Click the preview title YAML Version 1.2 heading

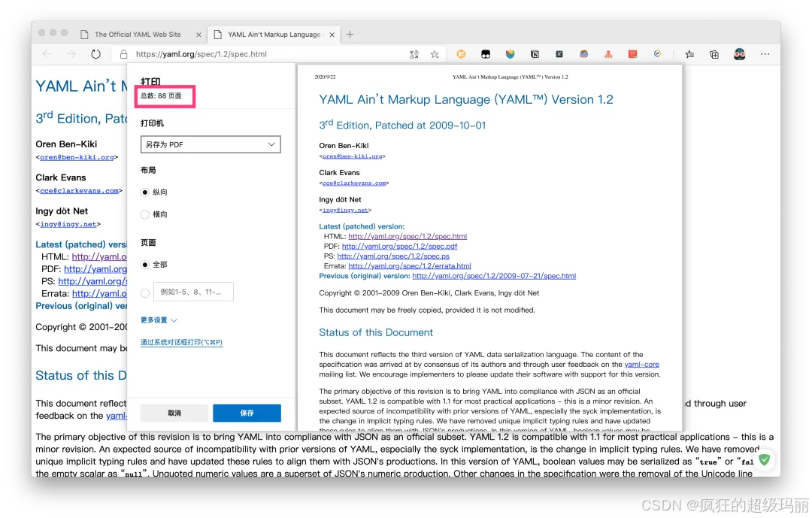466,99
